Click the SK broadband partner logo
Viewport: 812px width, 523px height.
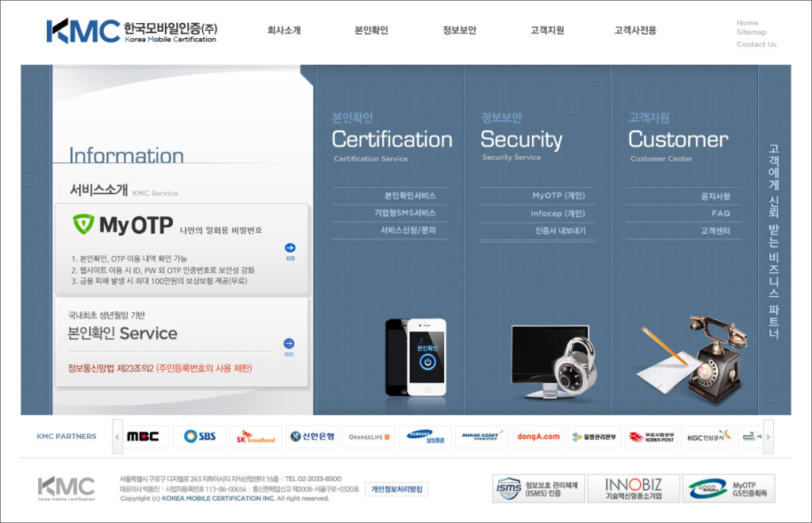[256, 437]
